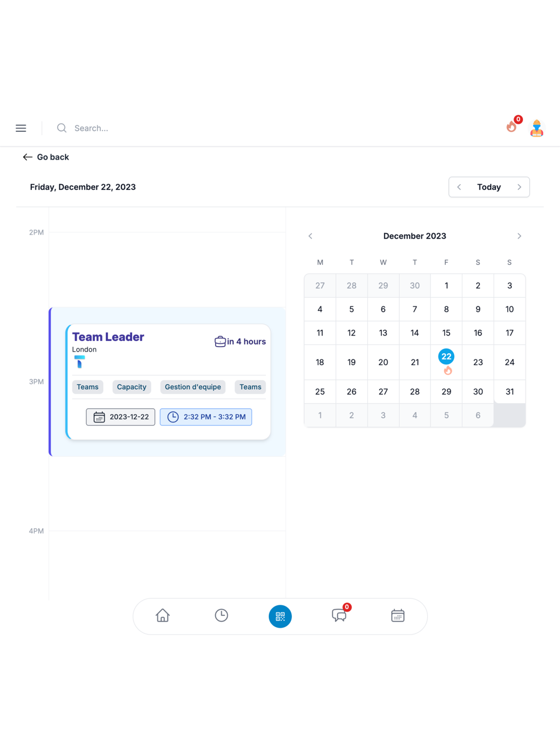Select December 29 in calendar
560x747 pixels.
(446, 392)
